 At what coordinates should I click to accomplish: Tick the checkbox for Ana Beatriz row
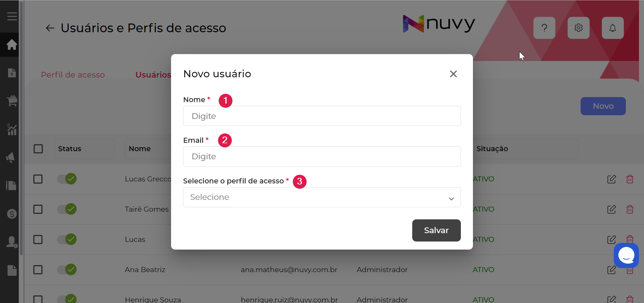point(38,270)
